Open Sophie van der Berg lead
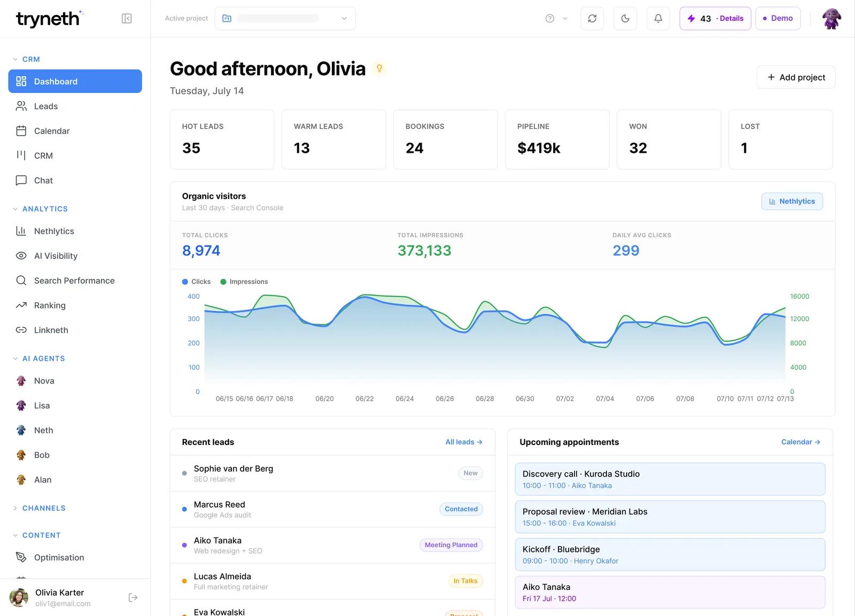The height and width of the screenshot is (616, 855). (332, 473)
